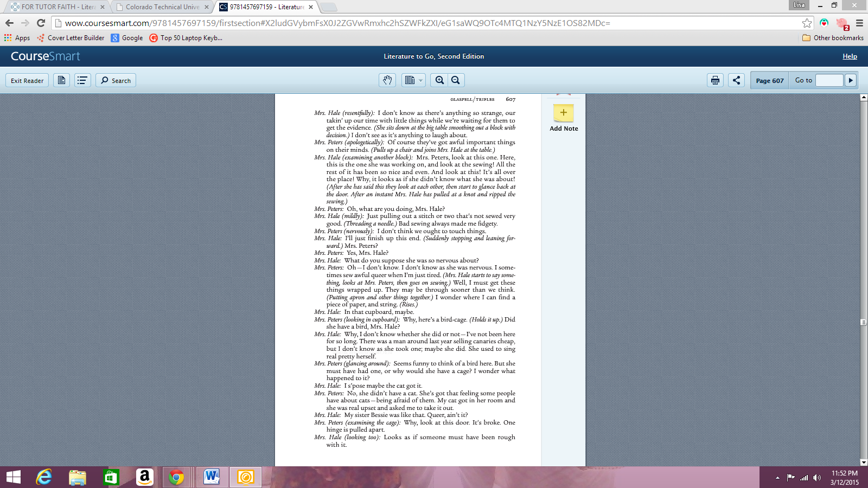Click the red heart extension icon
The height and width of the screenshot is (488, 868).
(824, 23)
